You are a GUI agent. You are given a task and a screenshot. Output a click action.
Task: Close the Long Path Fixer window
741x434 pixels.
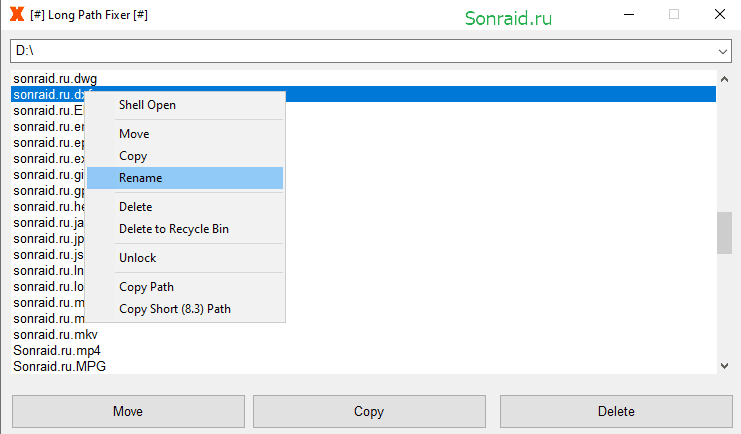click(720, 15)
